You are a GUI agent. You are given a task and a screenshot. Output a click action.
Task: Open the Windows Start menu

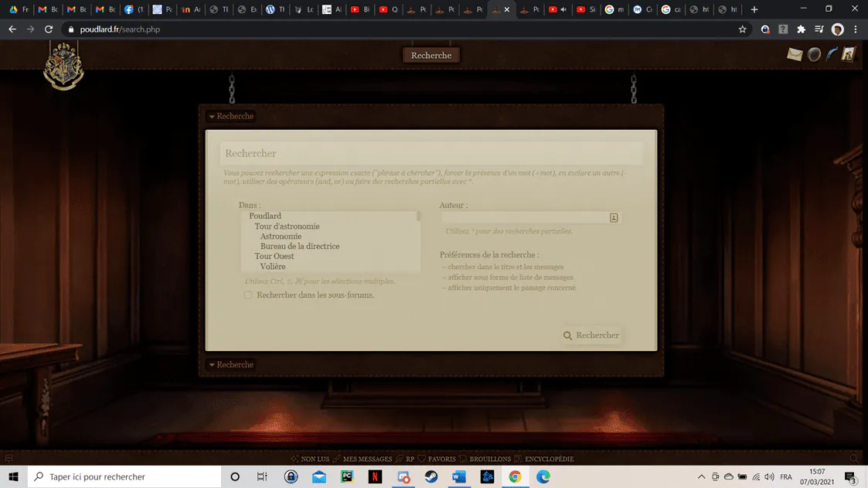pos(13,476)
